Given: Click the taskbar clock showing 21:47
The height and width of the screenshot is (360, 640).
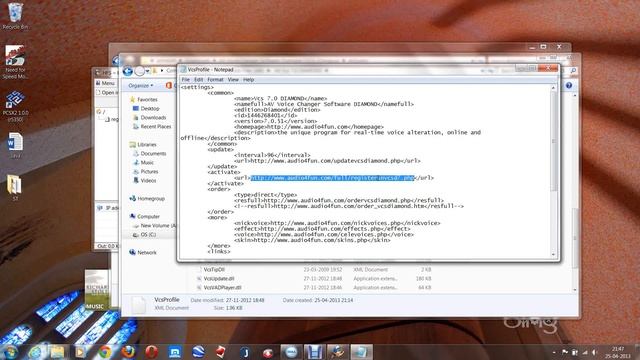Looking at the screenshot, I should (x=618, y=352).
